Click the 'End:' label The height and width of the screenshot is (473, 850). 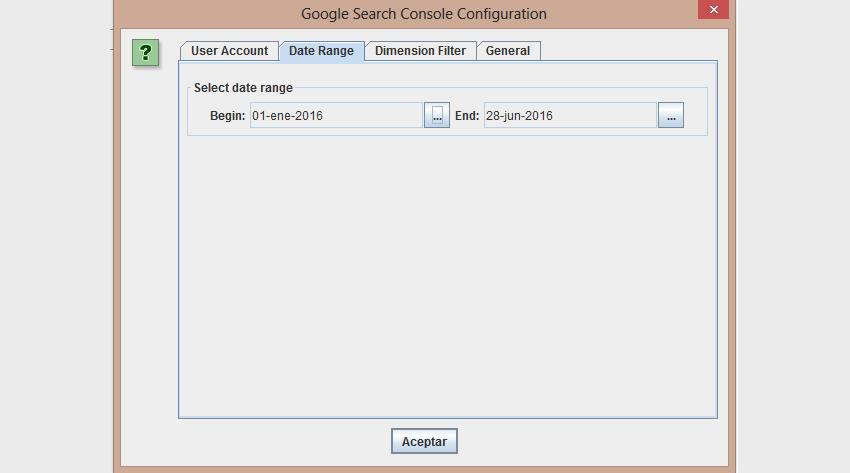click(x=467, y=116)
